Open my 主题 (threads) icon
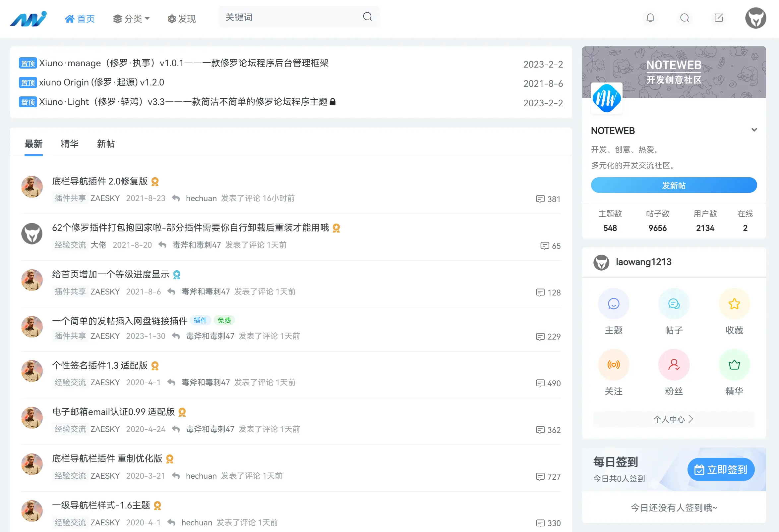This screenshot has width=779, height=532. coord(613,304)
